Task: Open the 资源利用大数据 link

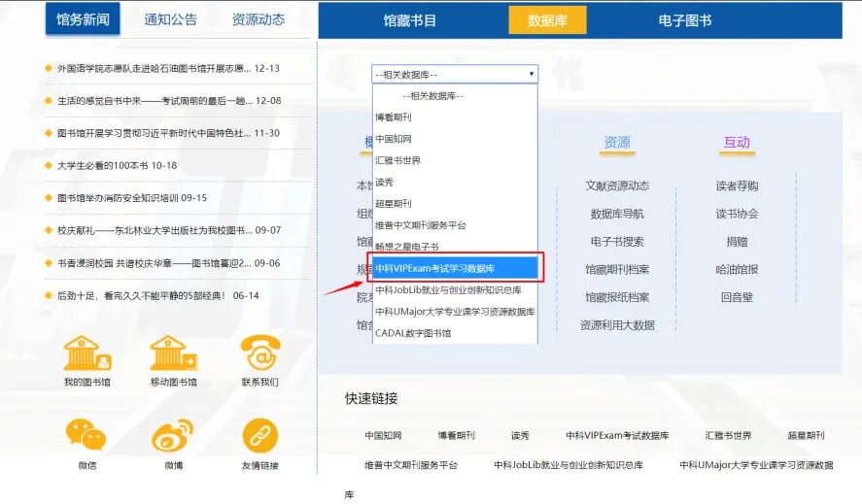Action: (x=616, y=324)
